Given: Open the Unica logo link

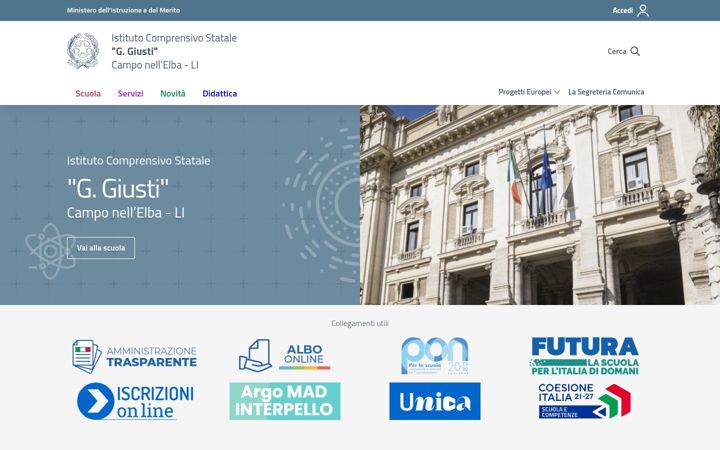Looking at the screenshot, I should [x=435, y=401].
